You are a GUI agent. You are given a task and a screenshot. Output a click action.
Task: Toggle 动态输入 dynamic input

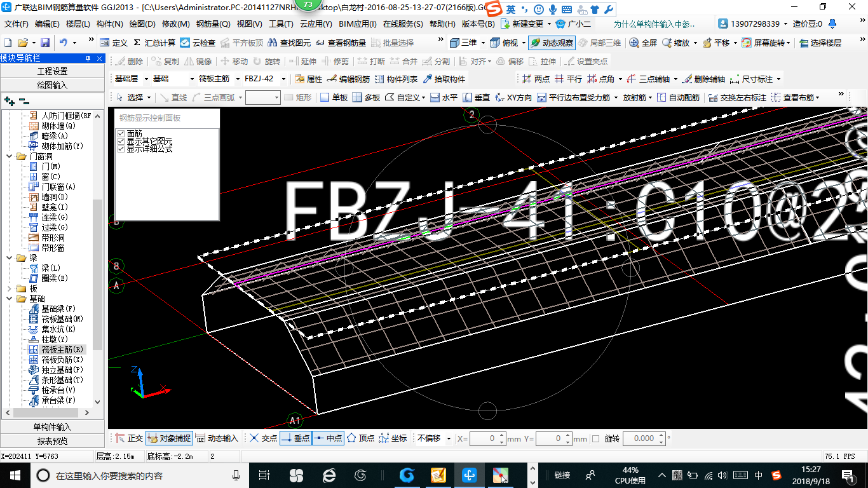click(217, 438)
